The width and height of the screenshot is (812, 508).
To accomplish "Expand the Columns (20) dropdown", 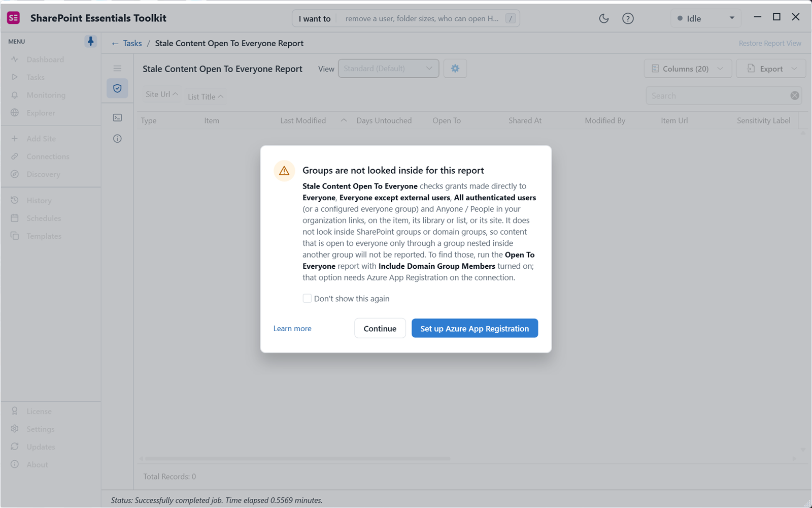I will point(688,69).
